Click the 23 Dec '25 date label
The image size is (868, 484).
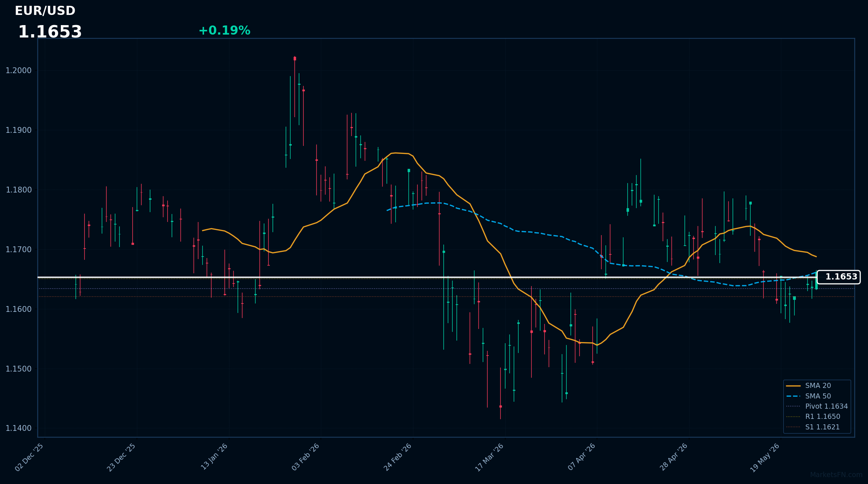tap(121, 457)
